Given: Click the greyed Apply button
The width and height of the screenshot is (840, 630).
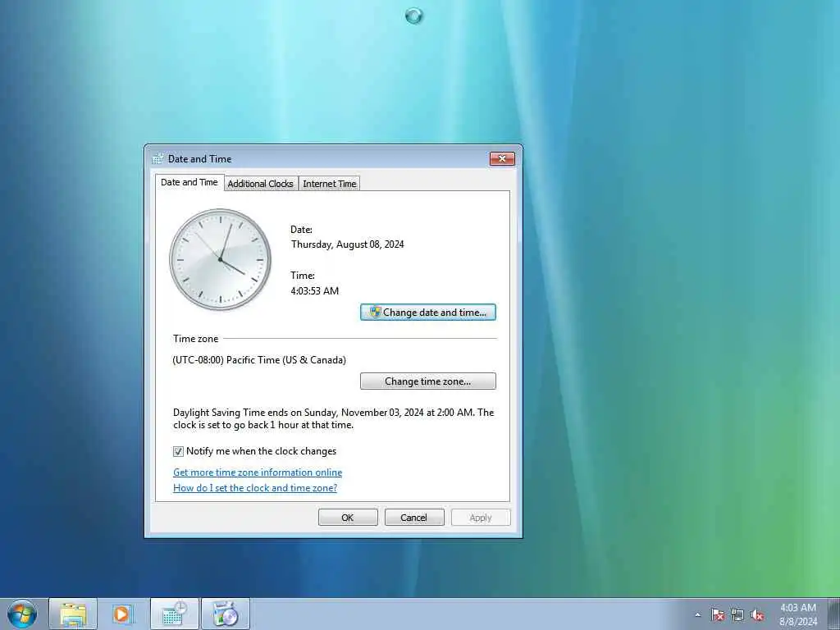Looking at the screenshot, I should 481,518.
